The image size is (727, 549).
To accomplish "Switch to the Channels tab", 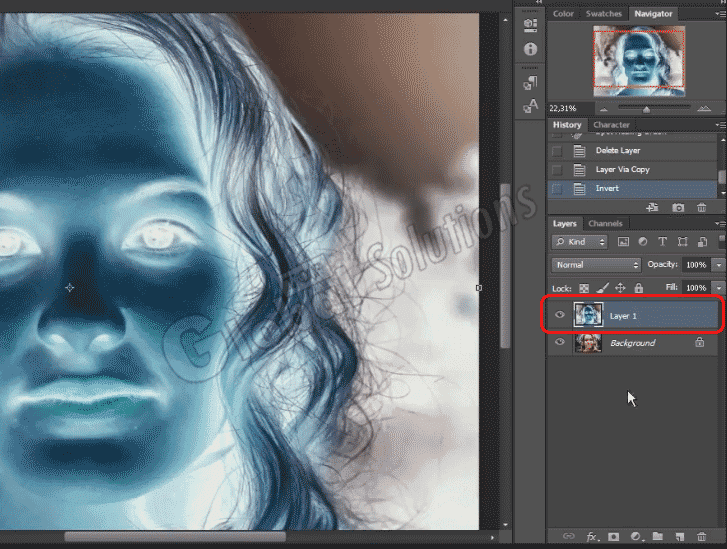I will 605,223.
